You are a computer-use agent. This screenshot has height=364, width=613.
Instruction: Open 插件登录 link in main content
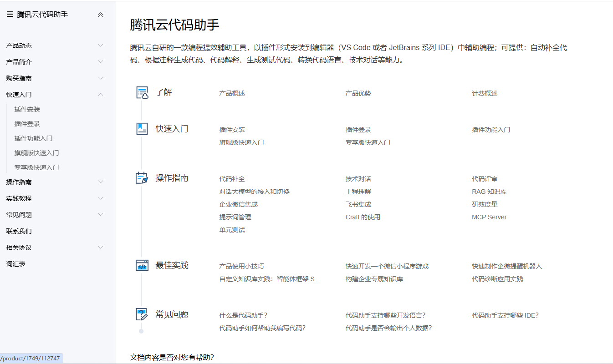coord(358,130)
